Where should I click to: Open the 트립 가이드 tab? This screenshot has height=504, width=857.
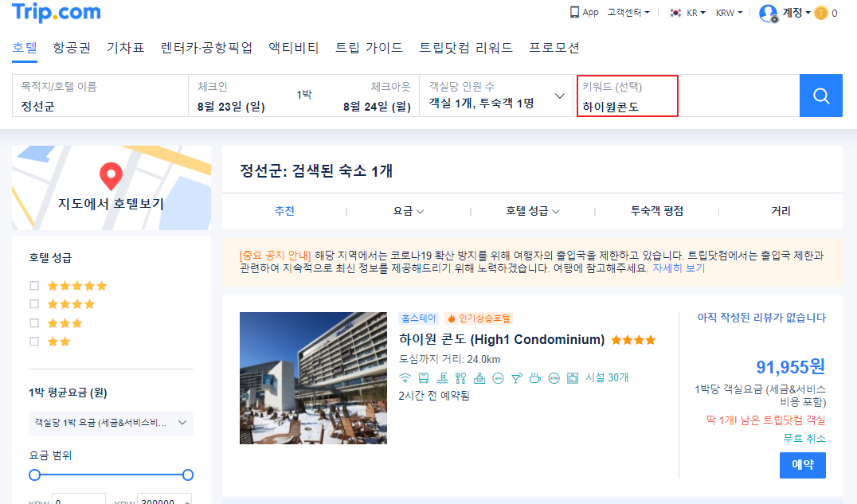click(369, 48)
